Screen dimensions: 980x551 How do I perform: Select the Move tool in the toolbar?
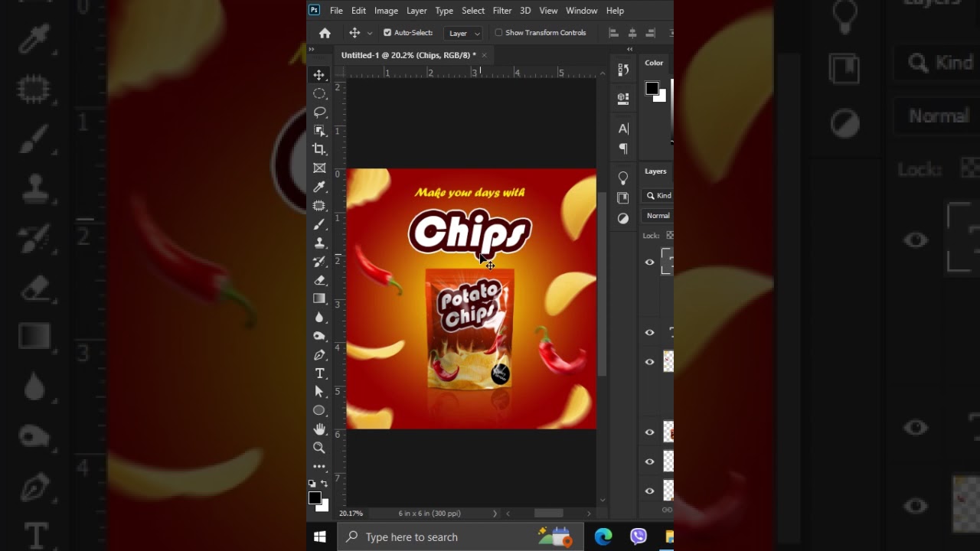coord(319,75)
